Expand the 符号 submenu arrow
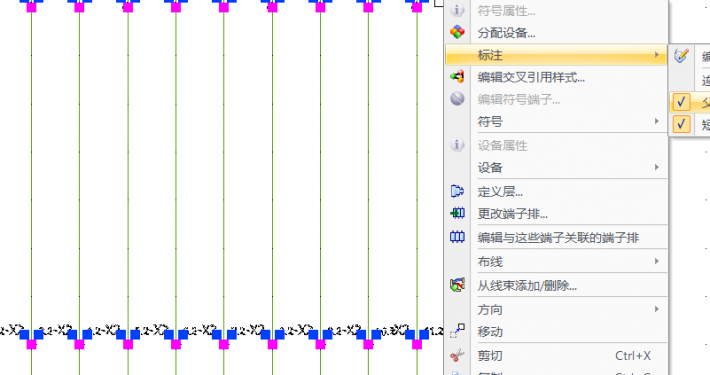The width and height of the screenshot is (710, 375). coord(657,121)
